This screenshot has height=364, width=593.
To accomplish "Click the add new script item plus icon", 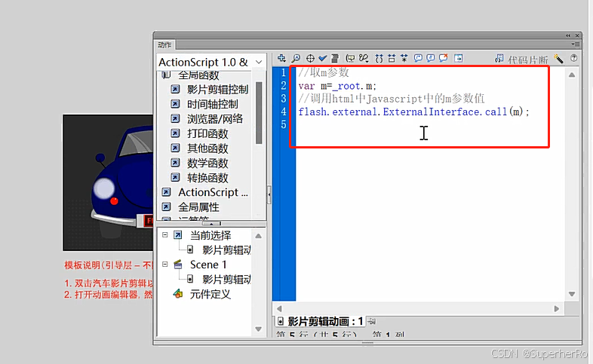I will click(281, 58).
